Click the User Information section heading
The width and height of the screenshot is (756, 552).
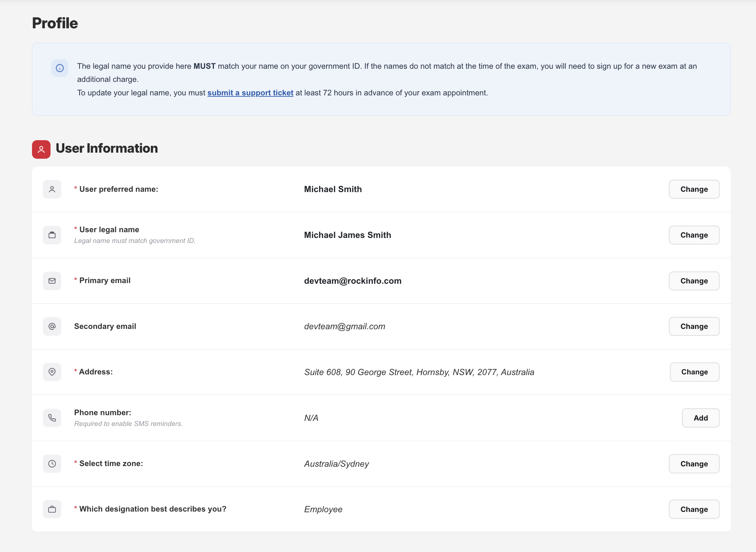point(107,148)
